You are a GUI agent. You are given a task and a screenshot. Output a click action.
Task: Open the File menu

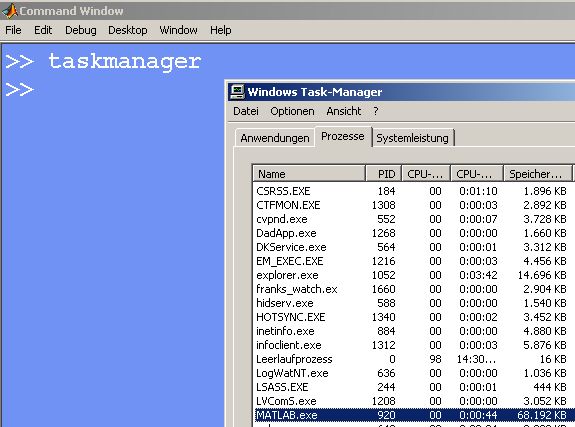tap(13, 30)
